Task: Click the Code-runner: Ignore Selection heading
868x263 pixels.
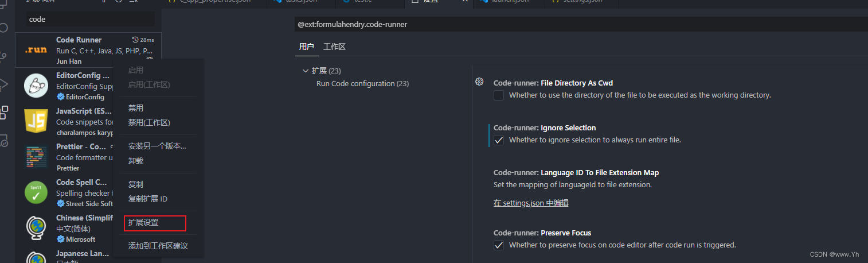Action: click(545, 127)
